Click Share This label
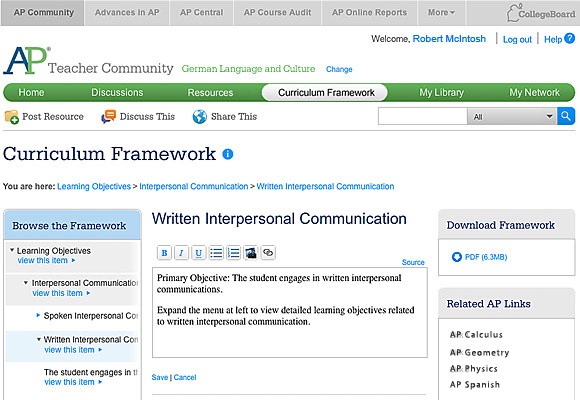 pos(234,117)
